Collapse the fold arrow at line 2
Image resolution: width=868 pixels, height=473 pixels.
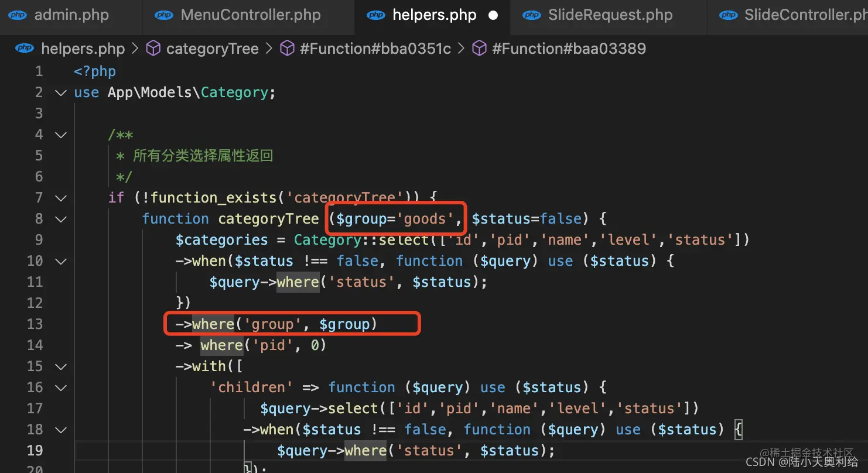61,92
